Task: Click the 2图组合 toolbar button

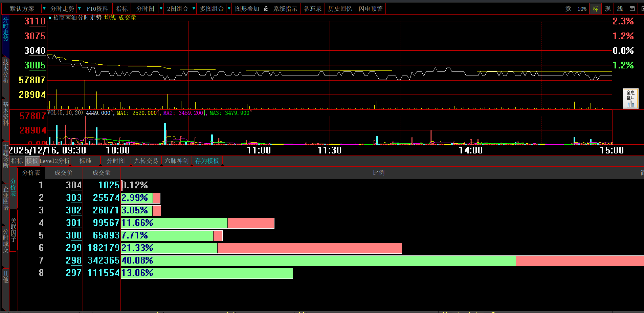Action: (178, 9)
